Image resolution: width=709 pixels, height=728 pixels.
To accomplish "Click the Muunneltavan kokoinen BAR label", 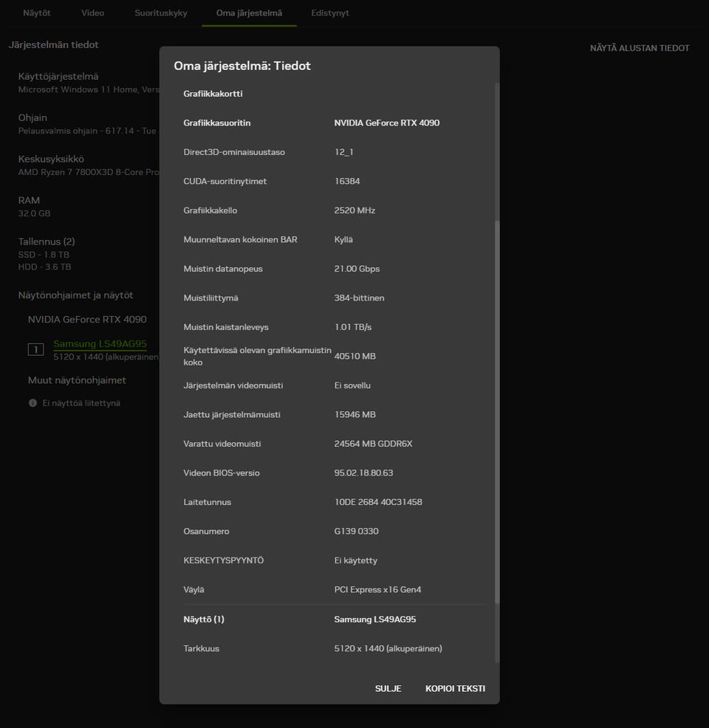I will 240,239.
